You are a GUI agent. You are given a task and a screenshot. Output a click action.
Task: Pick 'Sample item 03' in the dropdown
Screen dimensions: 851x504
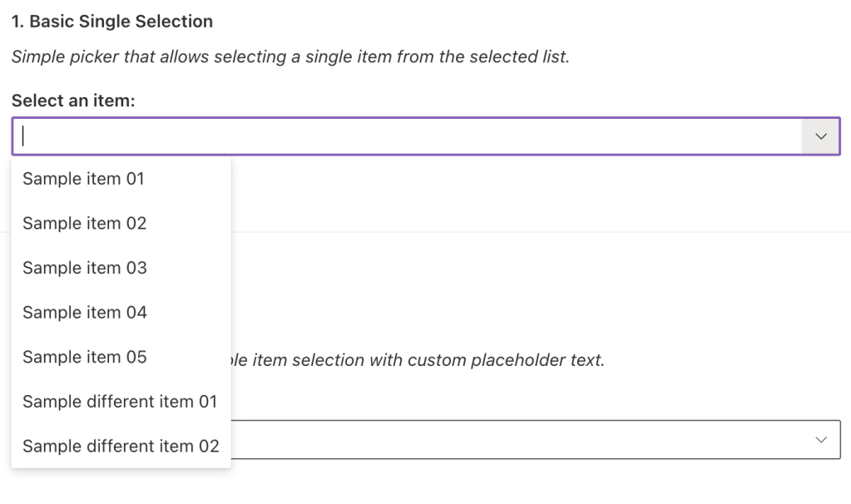pyautogui.click(x=84, y=268)
